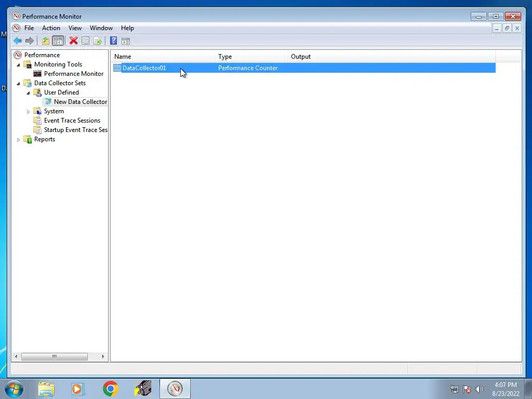Viewport: 532px width, 399px height.
Task: Open the Windows Start menu
Action: point(14,389)
